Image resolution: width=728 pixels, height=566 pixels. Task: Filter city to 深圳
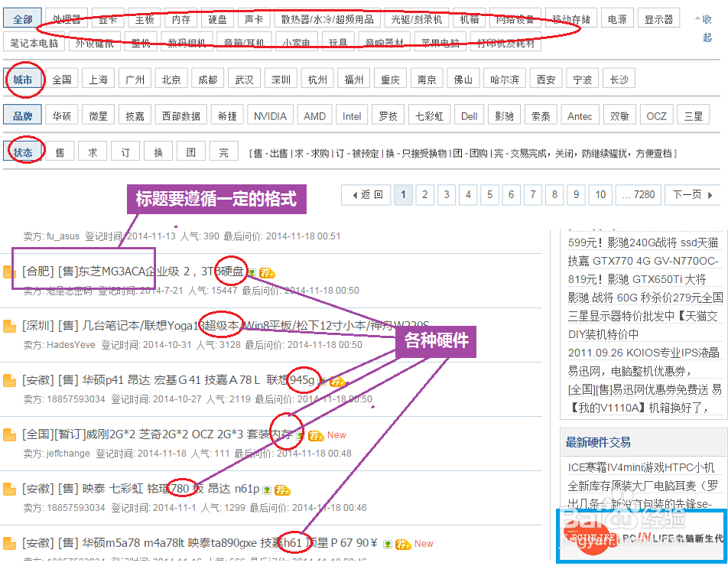(x=281, y=80)
